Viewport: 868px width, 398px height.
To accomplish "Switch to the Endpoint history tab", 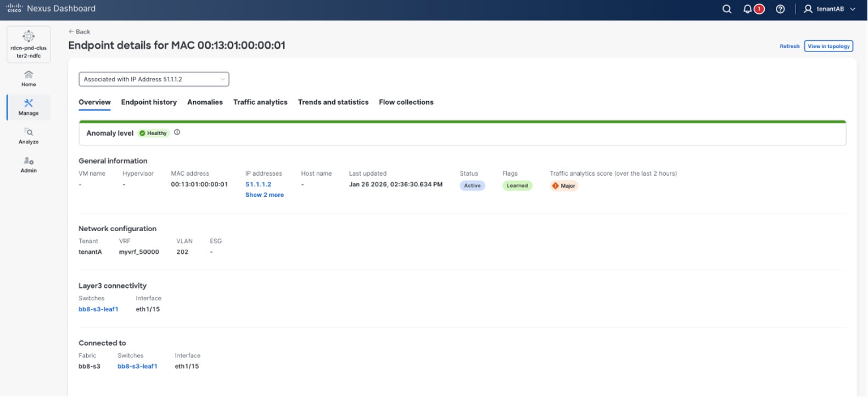I will pos(149,102).
